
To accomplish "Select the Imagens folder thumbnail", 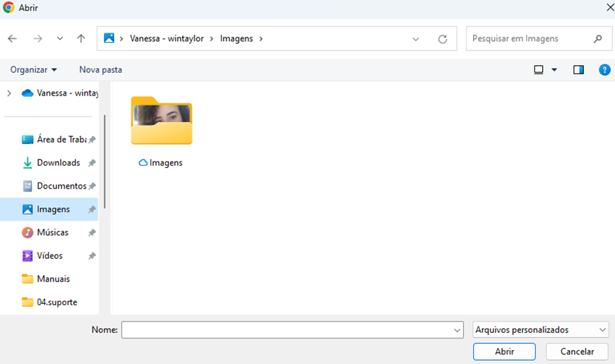I will pyautogui.click(x=161, y=122).
